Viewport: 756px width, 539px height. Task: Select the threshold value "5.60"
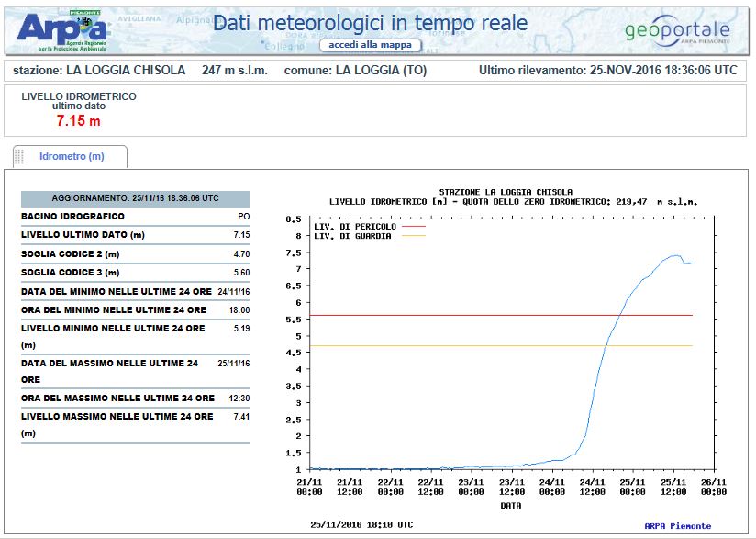241,272
